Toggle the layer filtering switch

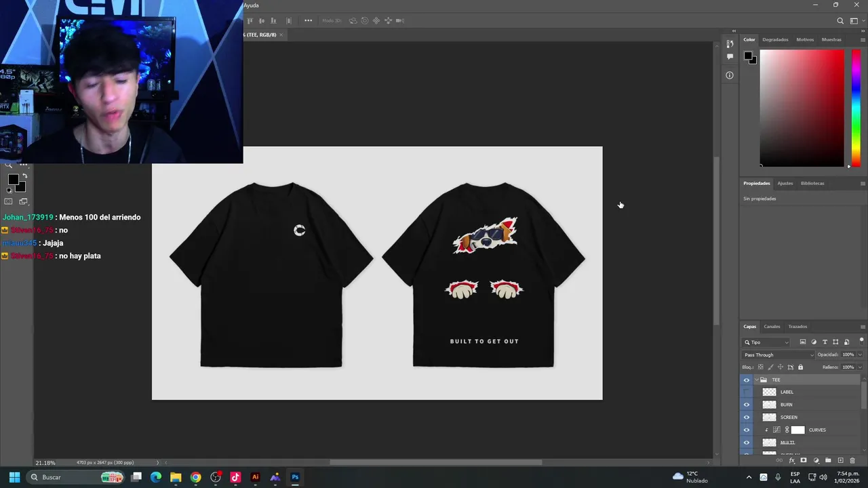[861, 342]
